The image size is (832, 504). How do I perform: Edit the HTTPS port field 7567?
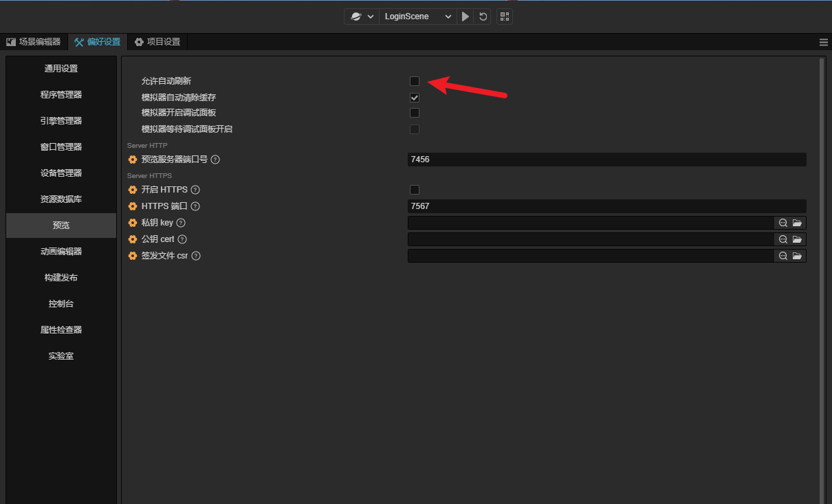pos(607,206)
